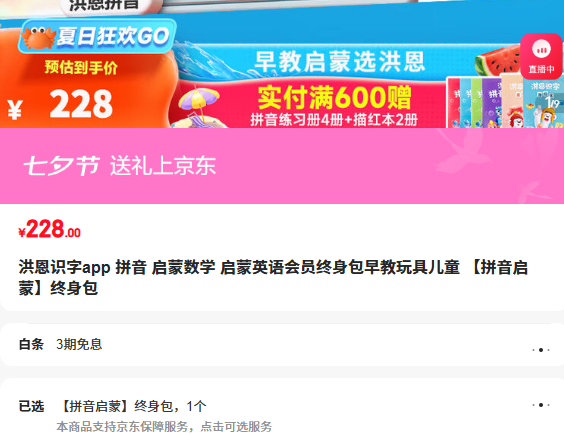Click 本商品支持京东保障服务 service hint

(x=164, y=427)
